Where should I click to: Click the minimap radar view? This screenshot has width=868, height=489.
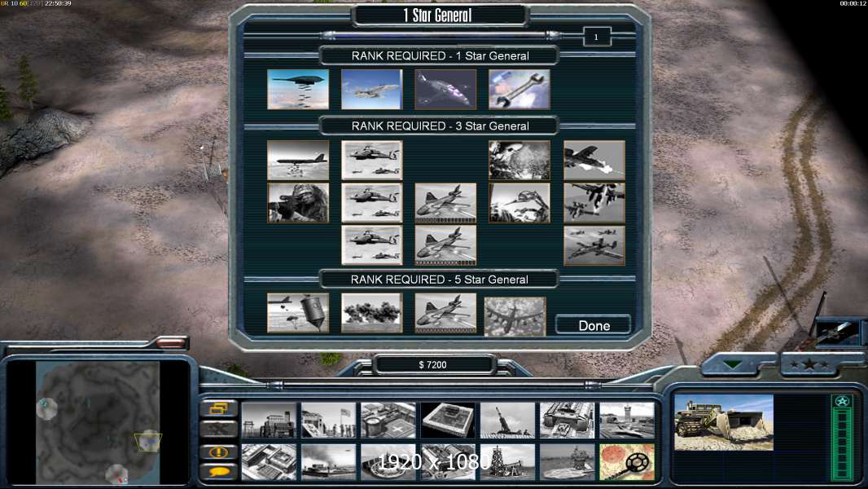(x=98, y=422)
